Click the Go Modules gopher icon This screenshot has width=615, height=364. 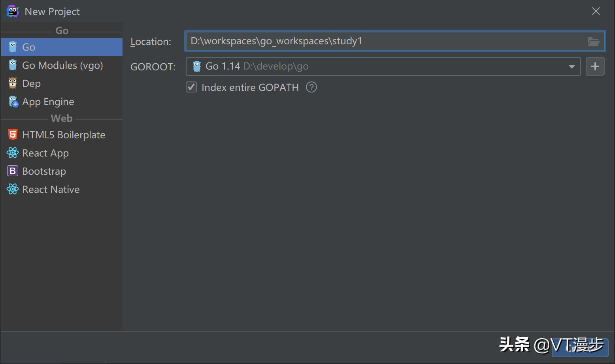click(x=13, y=65)
